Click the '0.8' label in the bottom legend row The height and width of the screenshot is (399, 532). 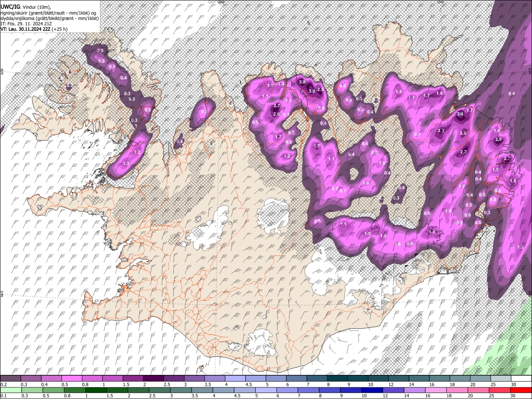point(67,396)
